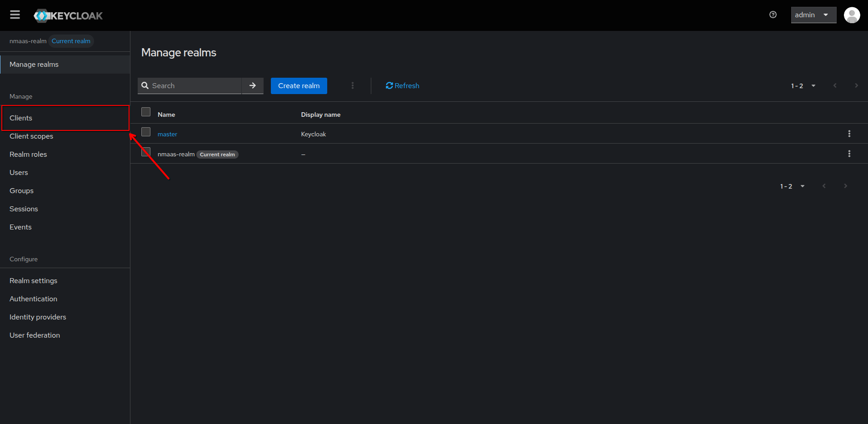Check the select-all checkbox in table header
This screenshot has height=424, width=868.
146,112
